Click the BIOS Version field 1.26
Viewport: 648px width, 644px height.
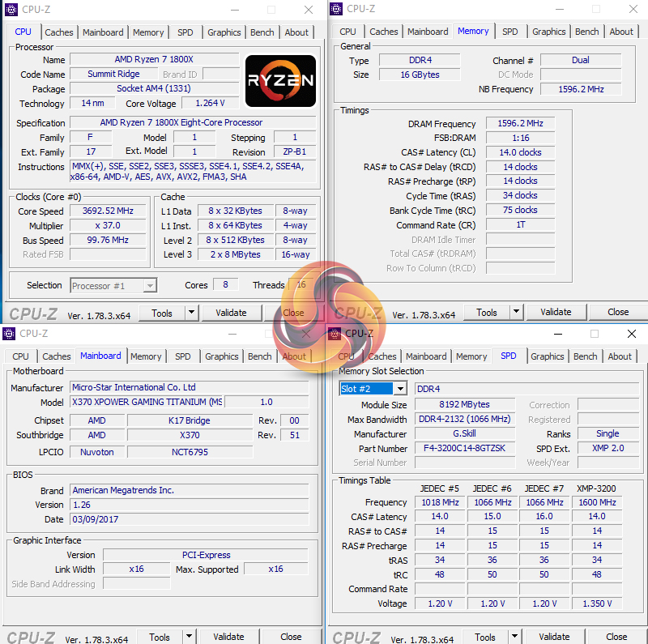[x=190, y=505]
